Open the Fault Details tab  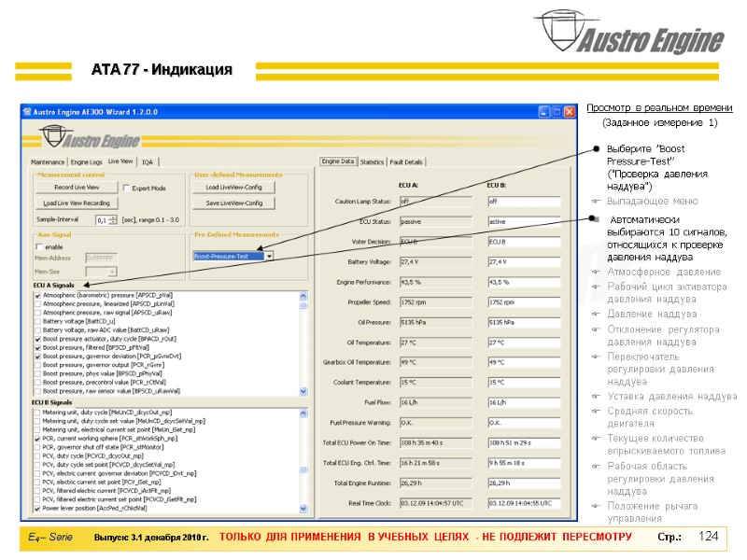pos(406,161)
